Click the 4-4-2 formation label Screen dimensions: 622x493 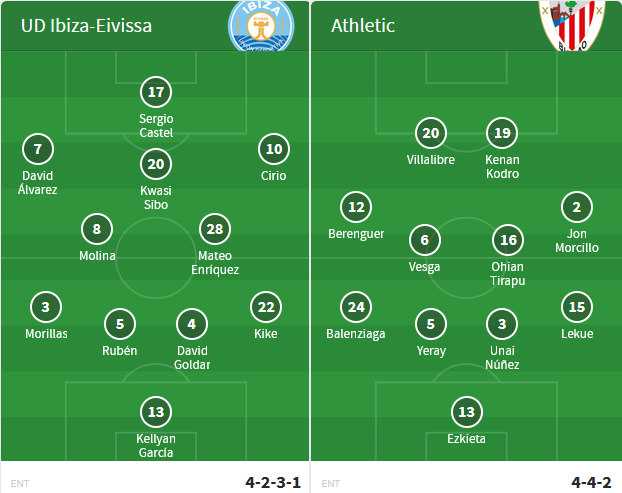coord(591,482)
